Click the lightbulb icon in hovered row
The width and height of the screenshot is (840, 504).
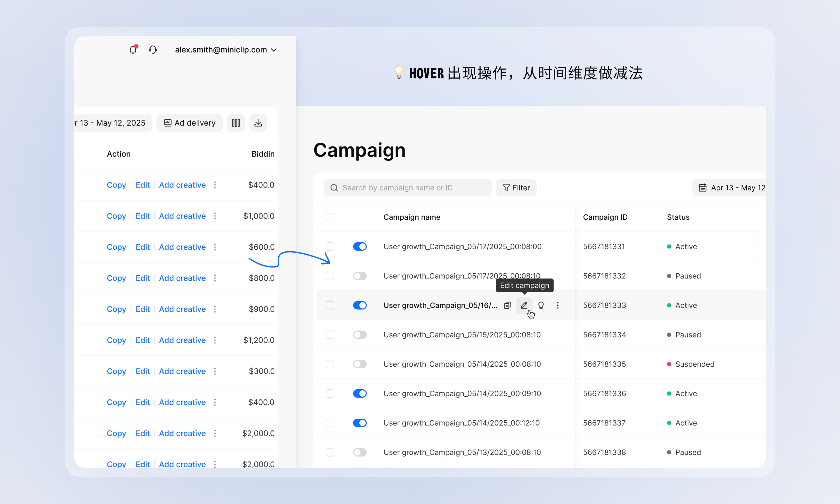pyautogui.click(x=541, y=305)
